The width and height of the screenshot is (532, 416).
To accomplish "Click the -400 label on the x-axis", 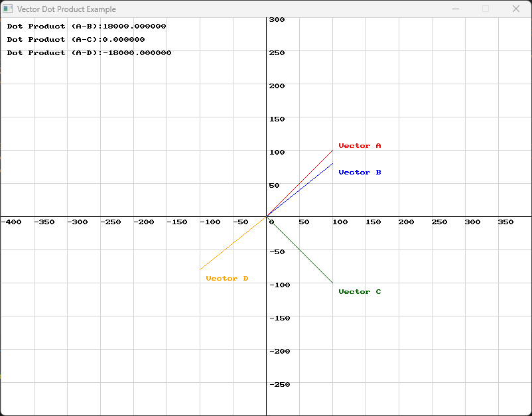I will [11, 222].
